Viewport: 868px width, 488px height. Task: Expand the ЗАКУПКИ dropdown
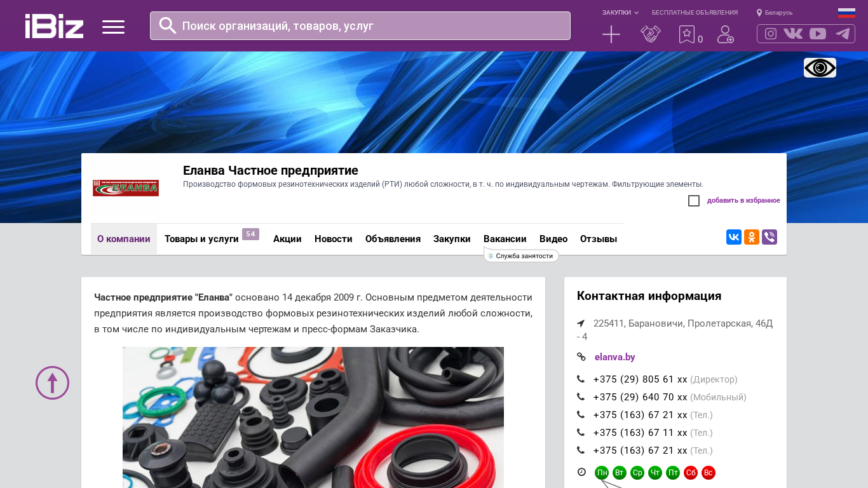pos(620,13)
